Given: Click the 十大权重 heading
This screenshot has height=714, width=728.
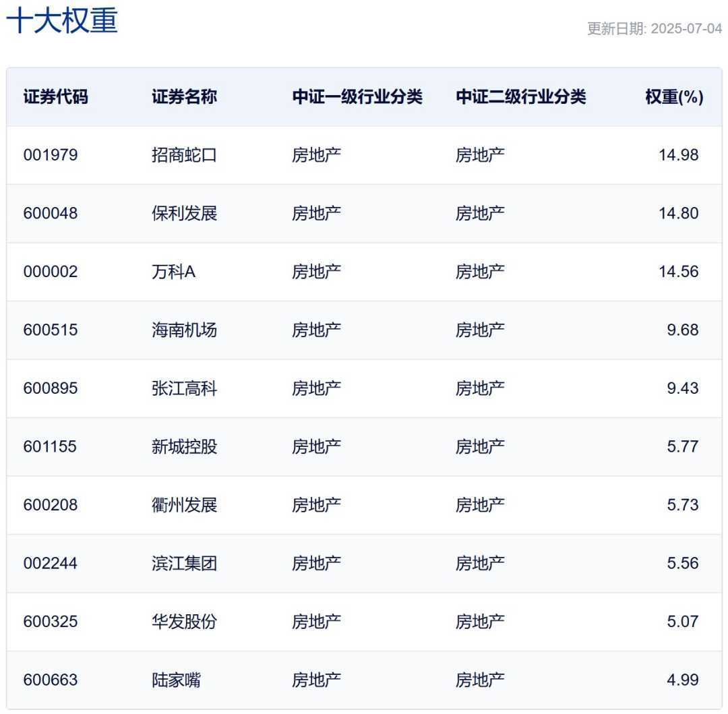Looking at the screenshot, I should [62, 21].
